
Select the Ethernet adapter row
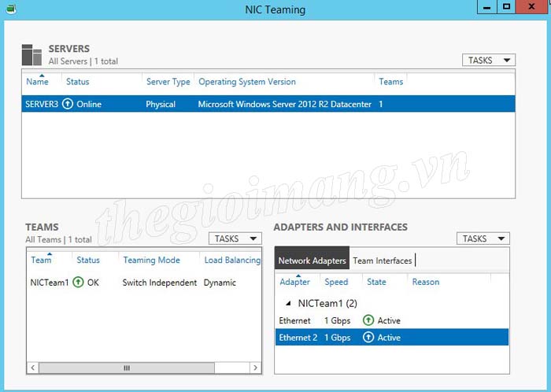pyautogui.click(x=392, y=320)
